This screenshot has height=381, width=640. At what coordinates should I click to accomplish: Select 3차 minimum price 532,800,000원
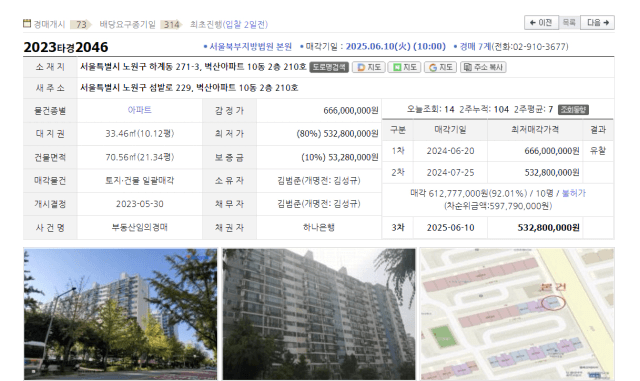click(549, 227)
